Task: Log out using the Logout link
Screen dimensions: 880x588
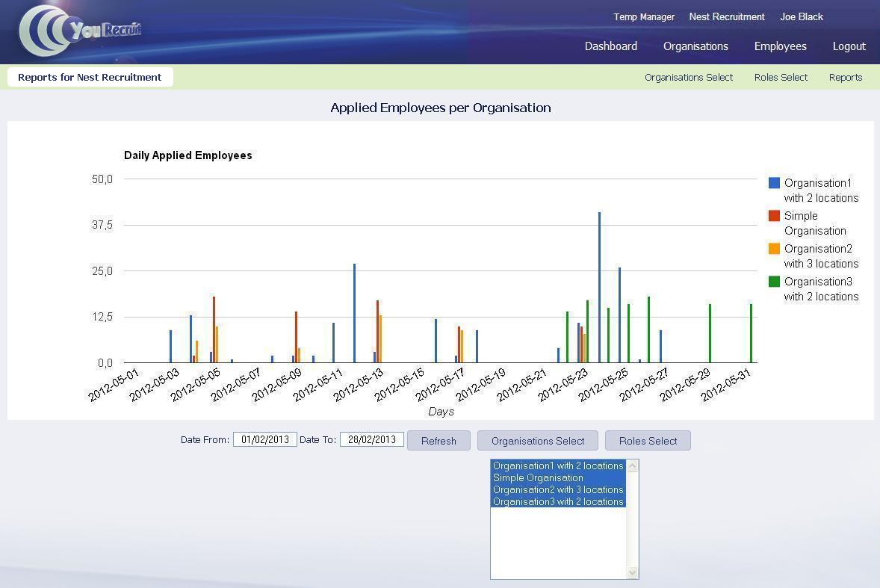Action: pyautogui.click(x=849, y=46)
